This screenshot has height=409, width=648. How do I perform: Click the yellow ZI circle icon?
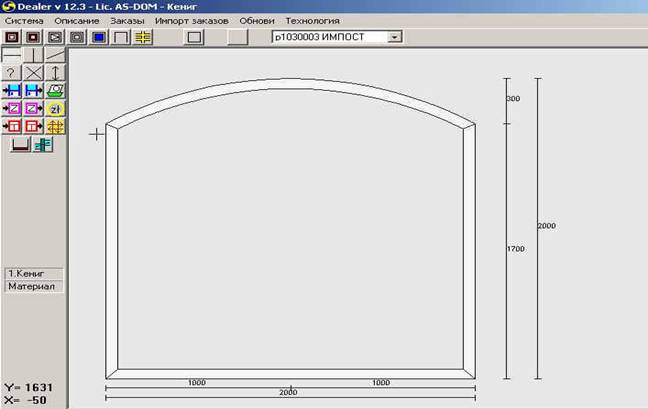pos(55,109)
